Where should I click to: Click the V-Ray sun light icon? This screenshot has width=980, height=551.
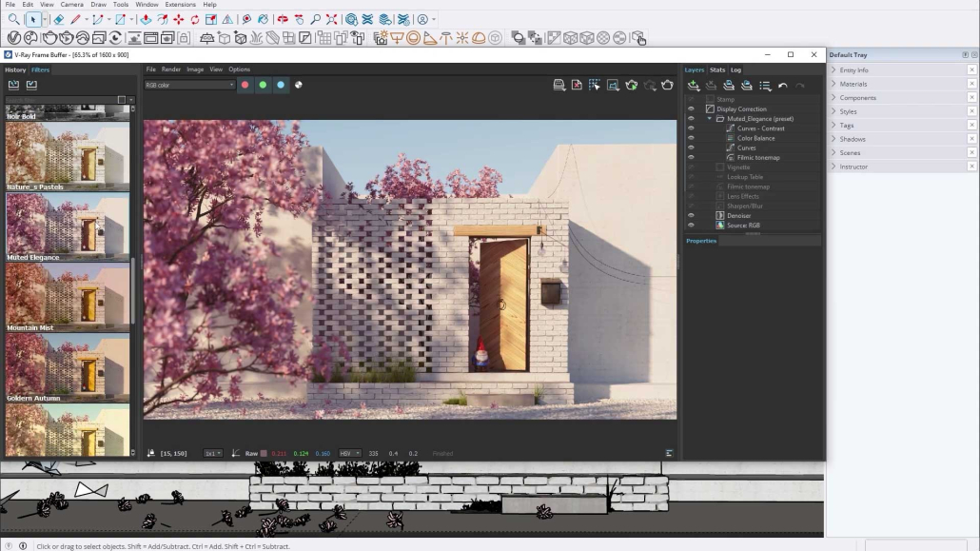[462, 38]
